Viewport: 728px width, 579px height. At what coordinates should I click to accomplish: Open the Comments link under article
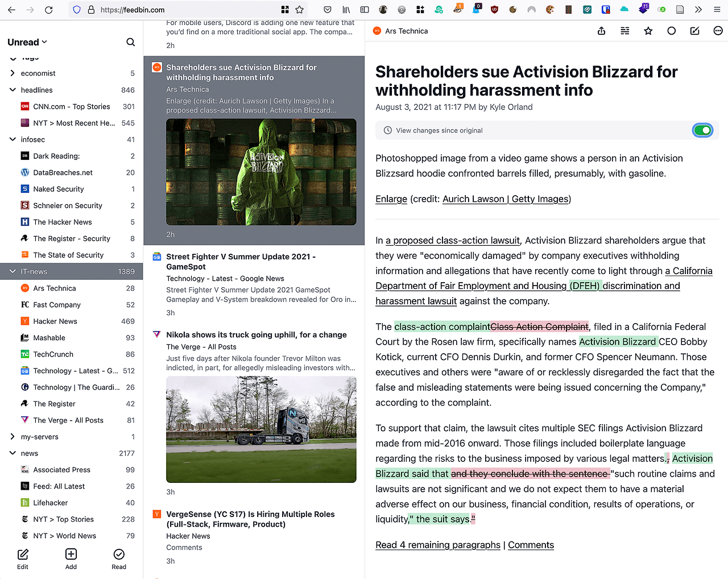pos(531,545)
